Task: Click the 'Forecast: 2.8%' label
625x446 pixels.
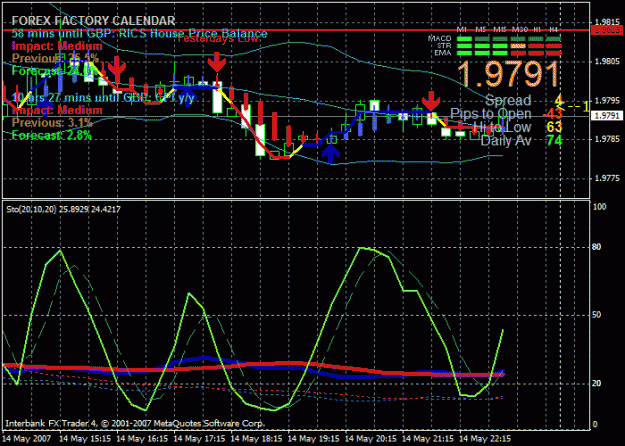Action: pos(51,135)
